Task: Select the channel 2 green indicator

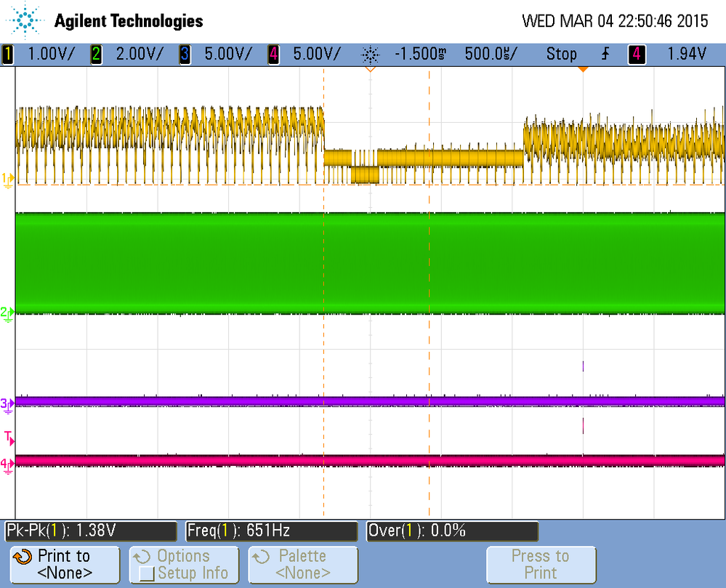Action: [96, 55]
